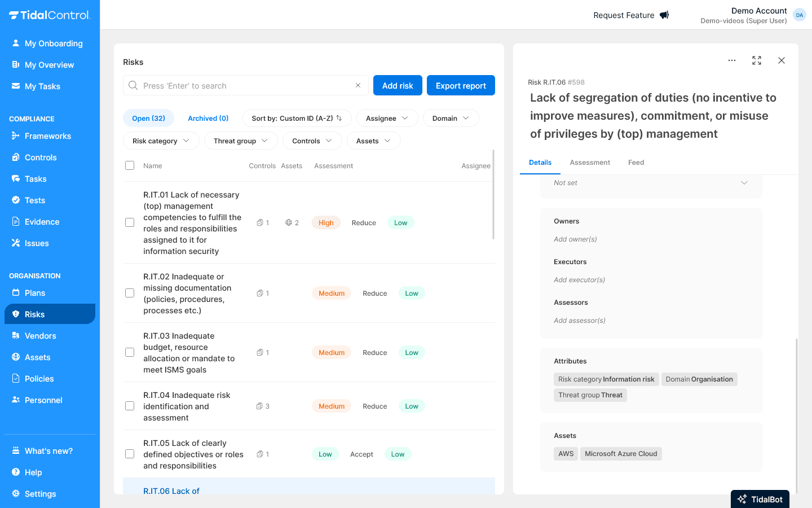Image resolution: width=812 pixels, height=508 pixels.
Task: Expand risk detail panel to fullscreen
Action: [757, 60]
